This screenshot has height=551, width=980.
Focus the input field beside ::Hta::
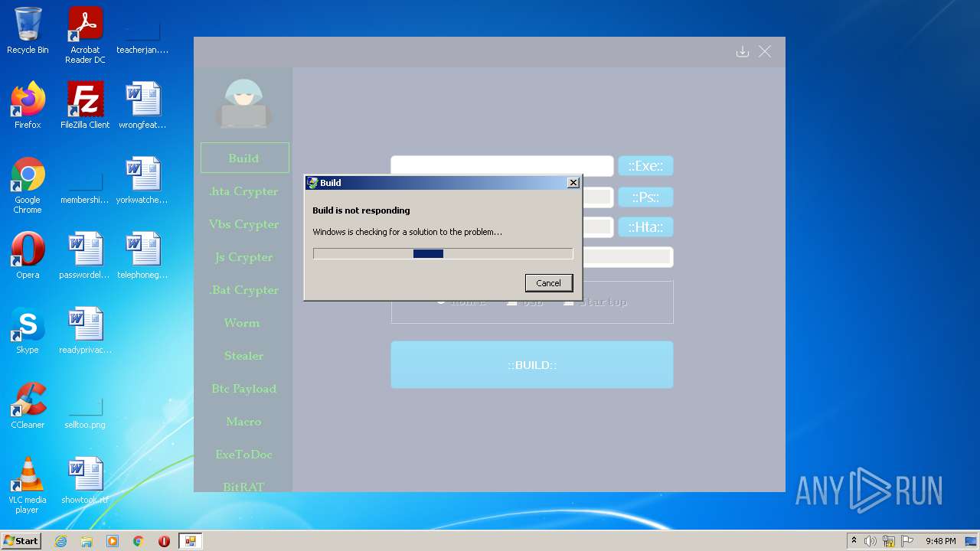point(598,227)
